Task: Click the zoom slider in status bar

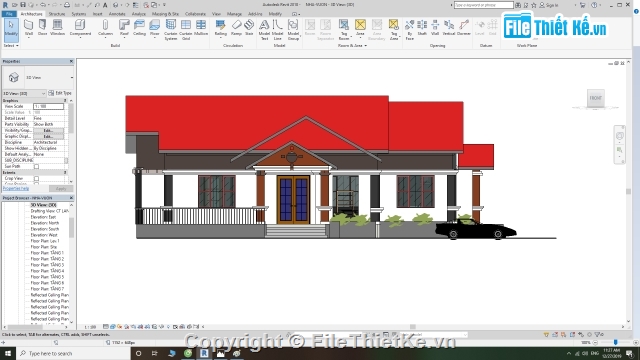Action: pos(616,342)
